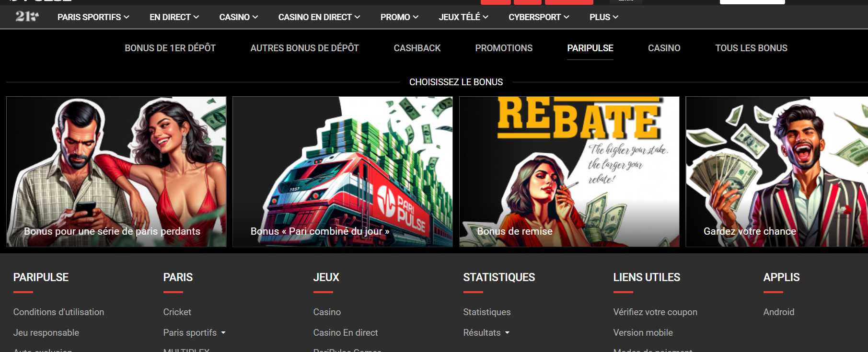
Task: Expand the Paris Sportifs dropdown menu
Action: (93, 17)
